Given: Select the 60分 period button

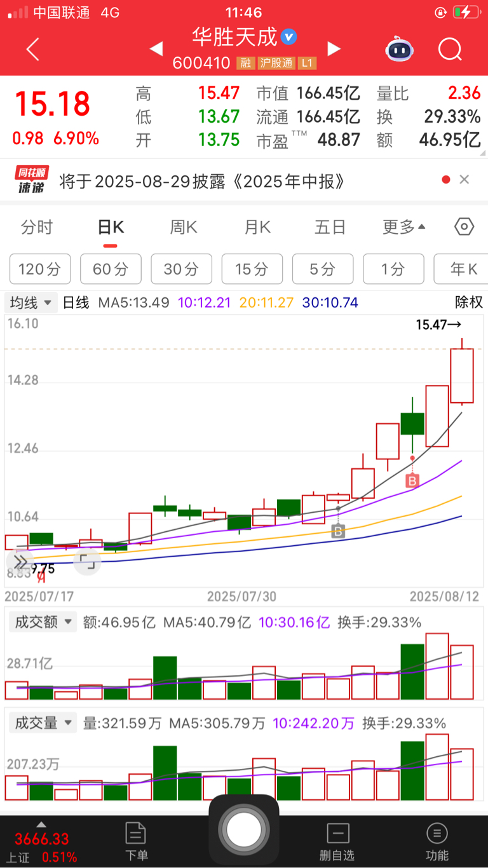Looking at the screenshot, I should pos(111,269).
